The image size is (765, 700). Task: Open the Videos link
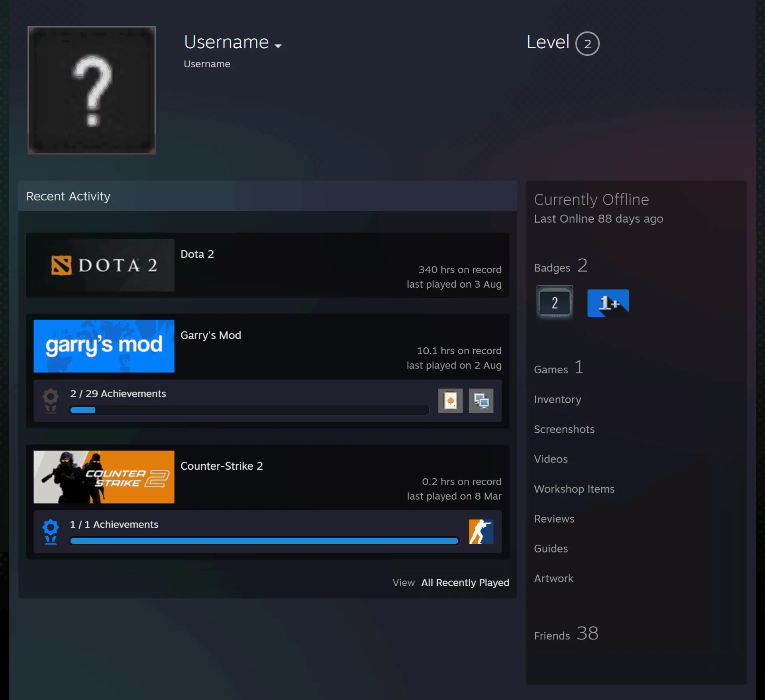[551, 459]
